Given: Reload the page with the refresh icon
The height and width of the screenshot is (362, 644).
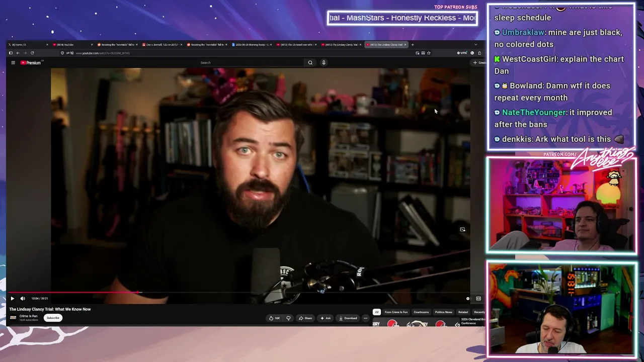Looking at the screenshot, I should [32, 53].
